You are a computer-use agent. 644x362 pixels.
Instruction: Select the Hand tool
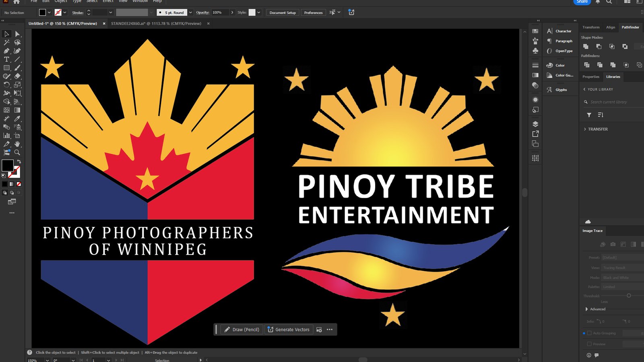click(x=17, y=144)
